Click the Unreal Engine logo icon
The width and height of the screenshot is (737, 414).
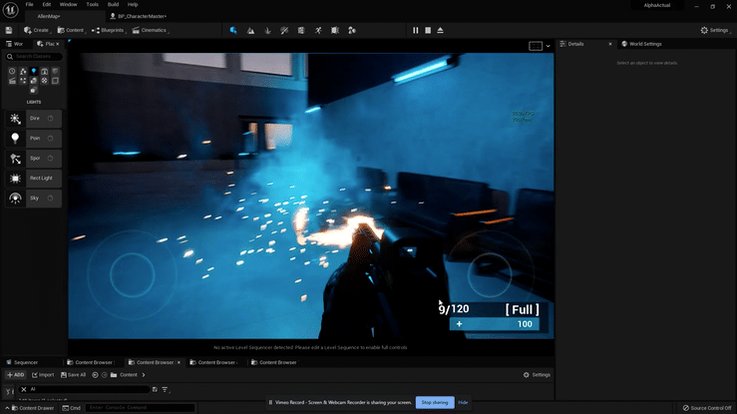pyautogui.click(x=10, y=9)
